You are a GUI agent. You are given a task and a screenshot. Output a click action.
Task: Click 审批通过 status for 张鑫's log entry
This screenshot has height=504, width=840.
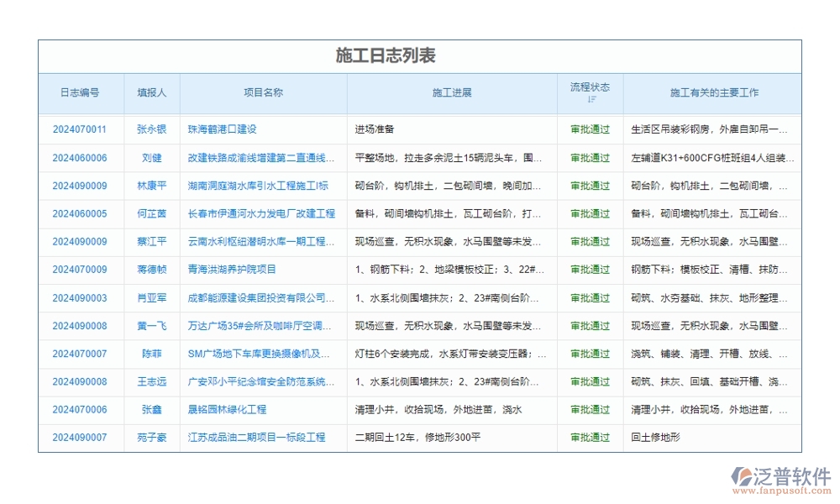[589, 409]
